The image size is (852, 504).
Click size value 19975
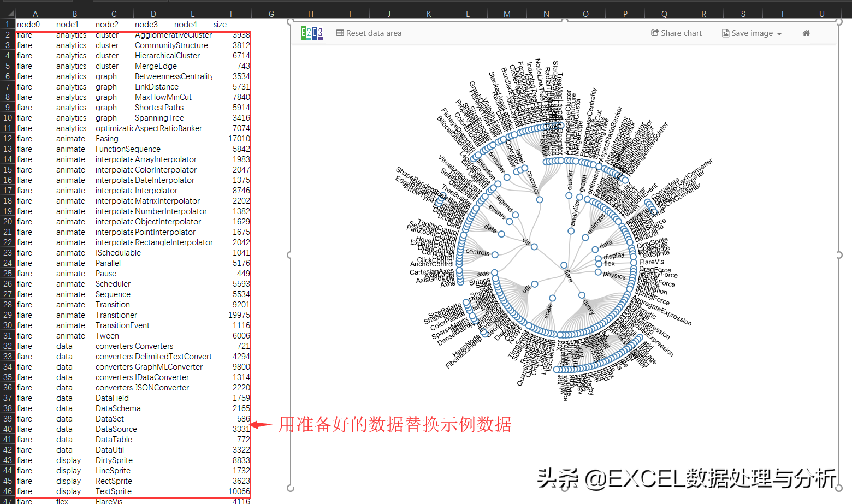239,315
